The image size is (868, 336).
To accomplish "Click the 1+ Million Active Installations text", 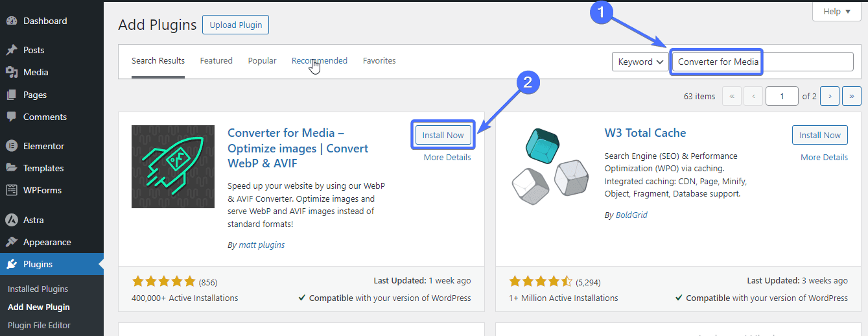I will [x=563, y=298].
